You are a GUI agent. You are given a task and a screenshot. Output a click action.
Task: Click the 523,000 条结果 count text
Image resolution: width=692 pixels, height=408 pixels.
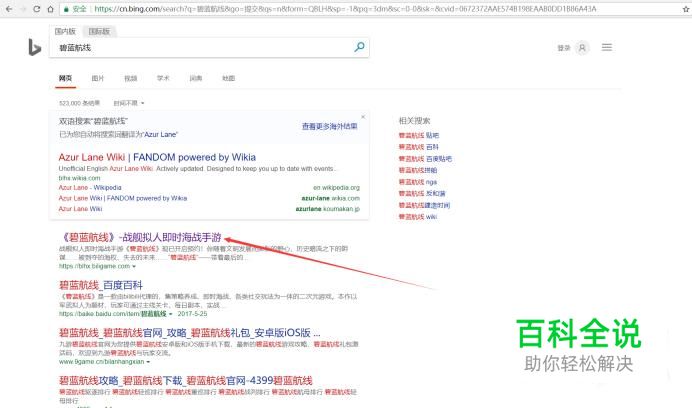point(79,103)
